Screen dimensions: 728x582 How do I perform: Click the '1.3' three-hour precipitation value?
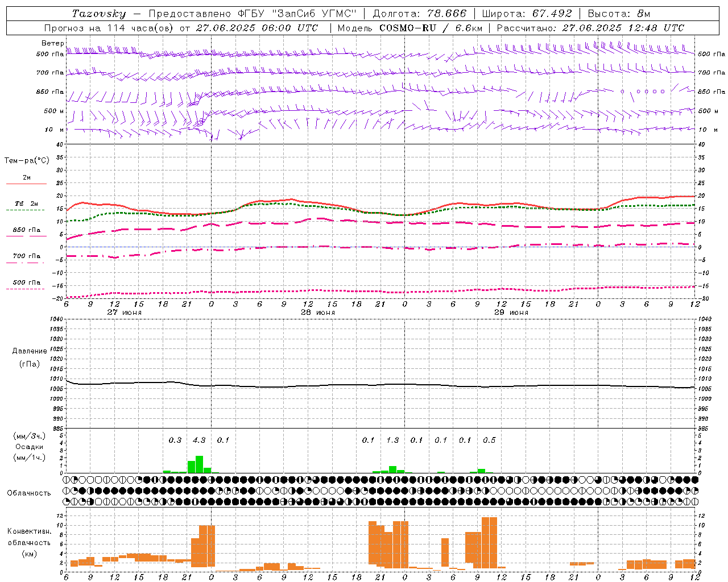392,440
